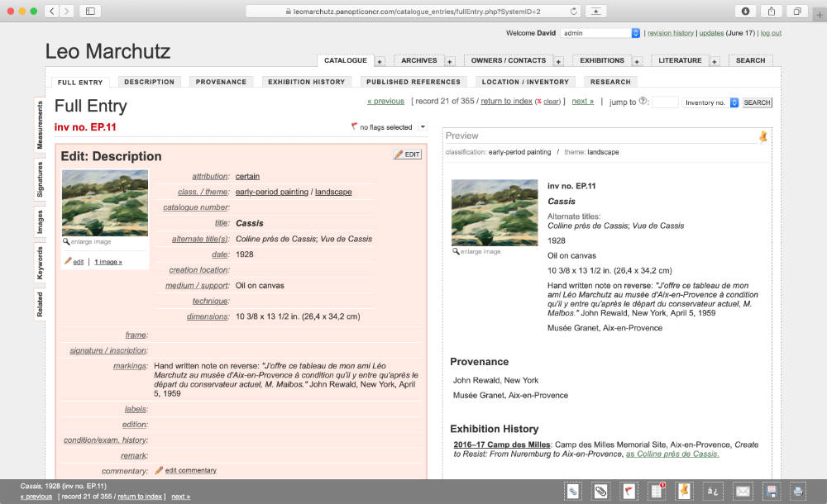Screen dimensions: 827x504
Task: Select the Provenance sub-tab
Action: pyautogui.click(x=221, y=82)
